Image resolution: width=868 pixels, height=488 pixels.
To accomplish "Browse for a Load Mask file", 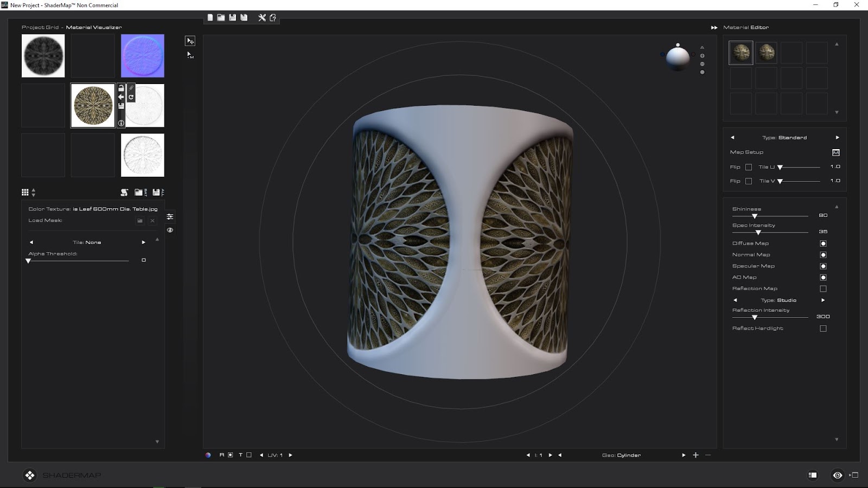I will [140, 220].
